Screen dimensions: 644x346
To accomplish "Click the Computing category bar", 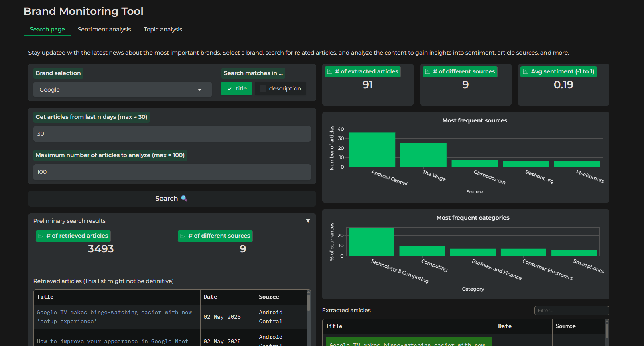I will (422, 251).
